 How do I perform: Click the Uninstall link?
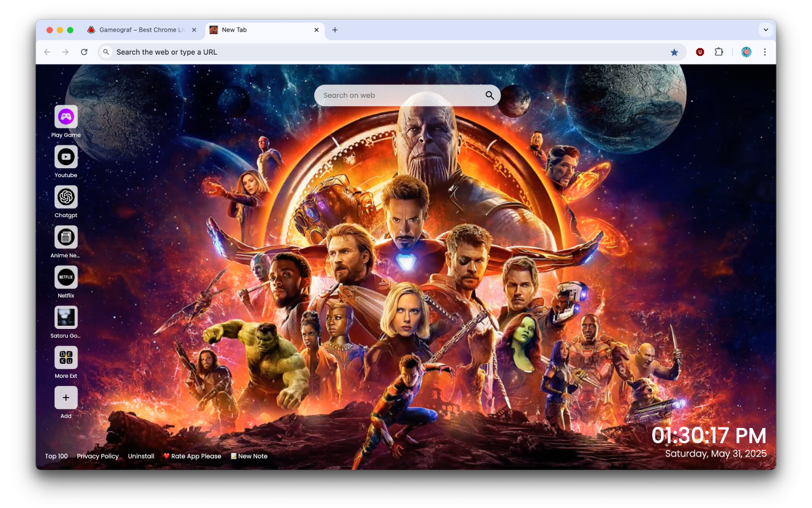[141, 456]
